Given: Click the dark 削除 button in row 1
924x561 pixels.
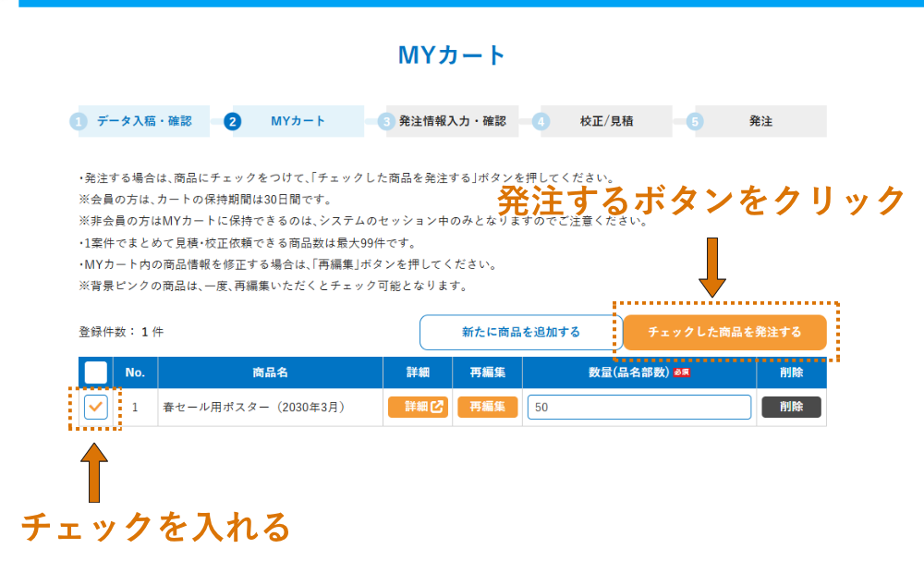Looking at the screenshot, I should [x=791, y=407].
